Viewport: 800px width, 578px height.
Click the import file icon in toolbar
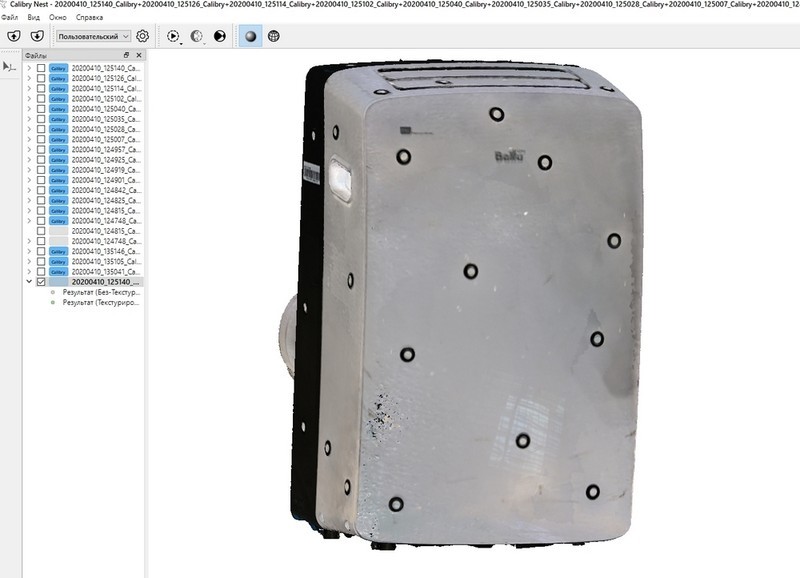pos(14,36)
